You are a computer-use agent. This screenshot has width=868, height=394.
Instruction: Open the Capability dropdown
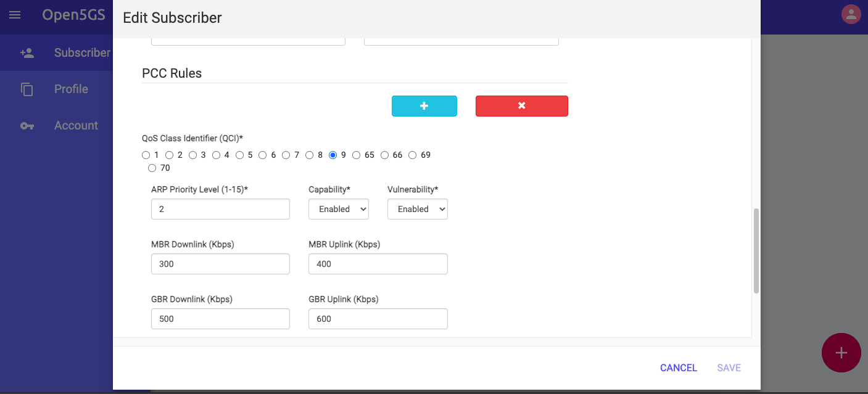coord(338,209)
